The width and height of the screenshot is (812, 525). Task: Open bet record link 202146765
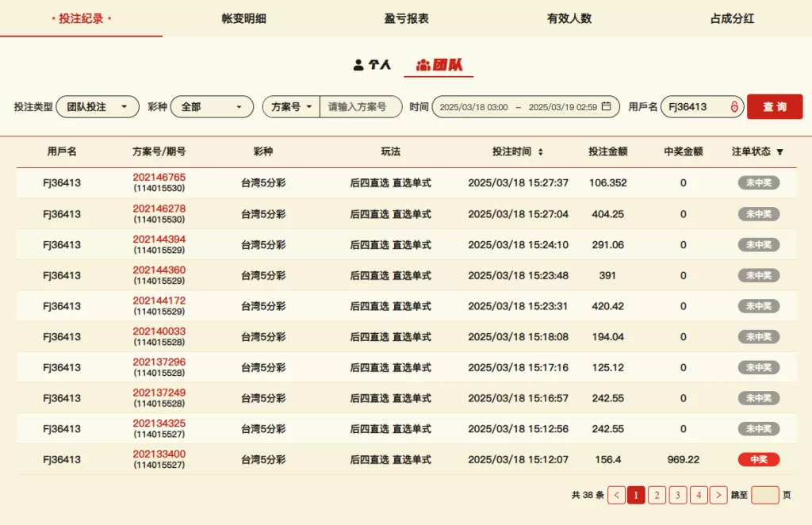point(159,177)
